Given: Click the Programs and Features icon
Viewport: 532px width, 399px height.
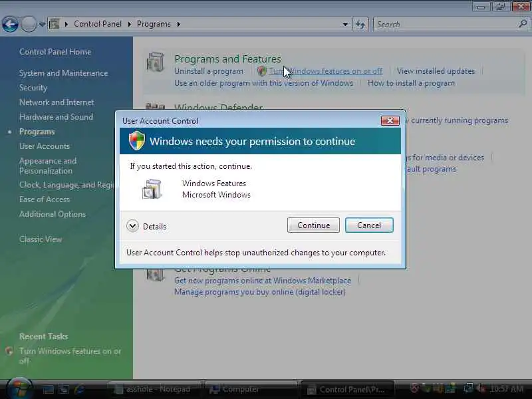Looking at the screenshot, I should click(156, 62).
